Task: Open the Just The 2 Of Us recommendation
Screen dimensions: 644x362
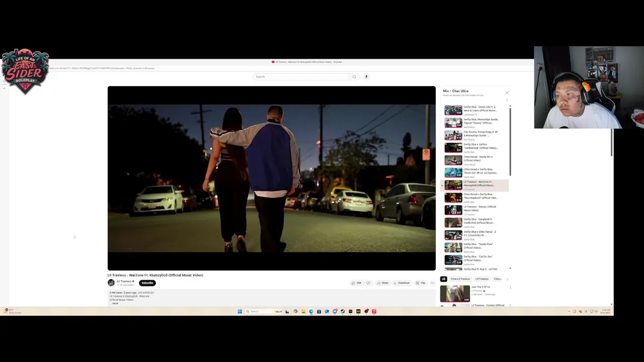Action: pyautogui.click(x=455, y=294)
